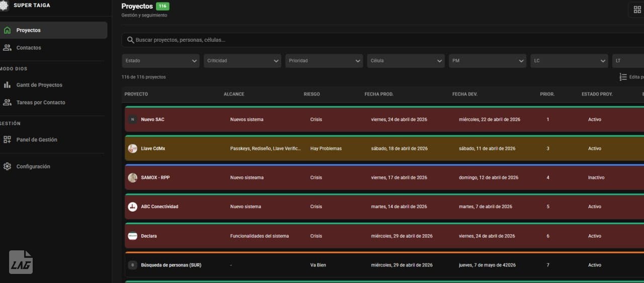Click the Declara project logo
644x283 pixels.
click(132, 236)
